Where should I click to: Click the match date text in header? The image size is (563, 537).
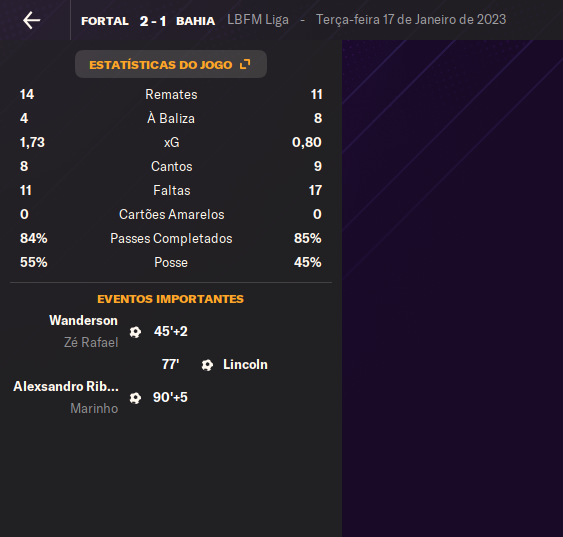411,19
